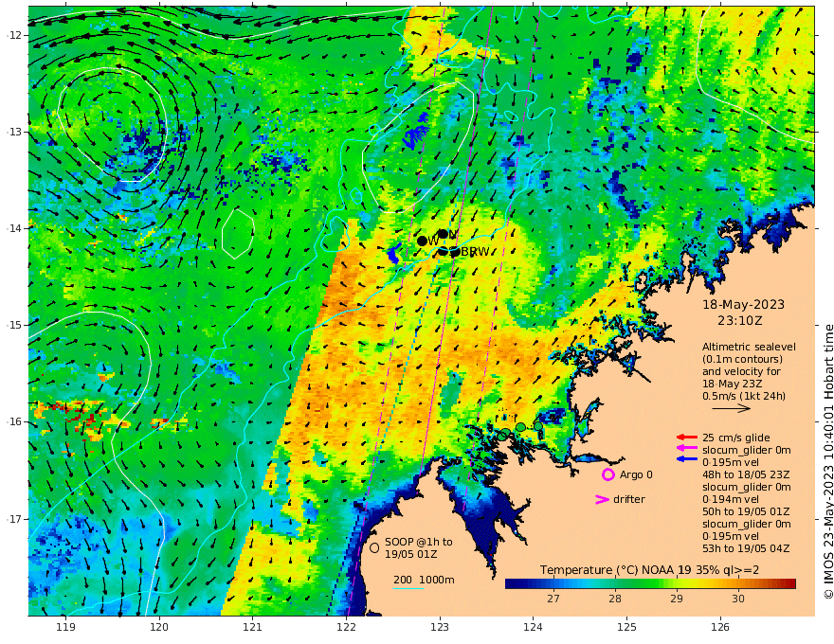The height and width of the screenshot is (644, 834).
Task: Select the magenta Argo circle marker
Action: pos(607,474)
